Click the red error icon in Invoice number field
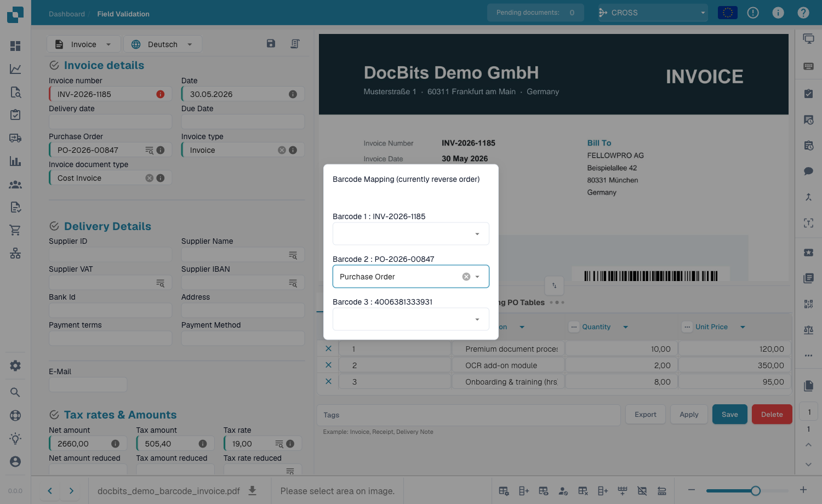This screenshot has width=822, height=504. pyautogui.click(x=161, y=94)
